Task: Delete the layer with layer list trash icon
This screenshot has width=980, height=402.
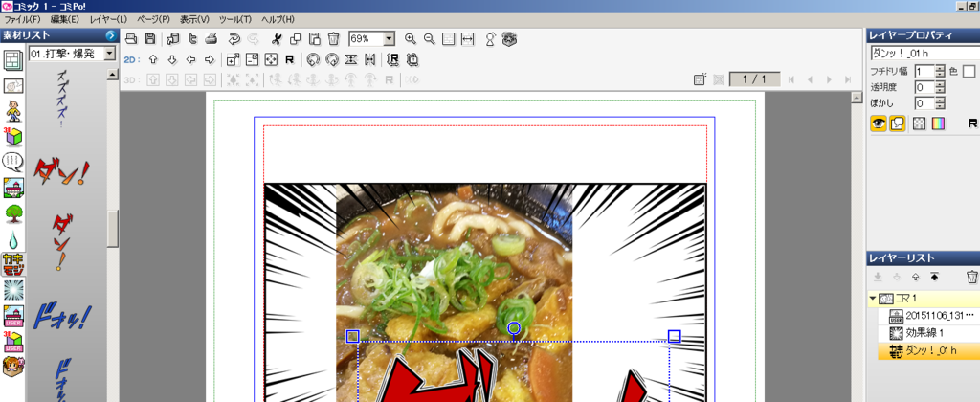Action: click(x=971, y=277)
